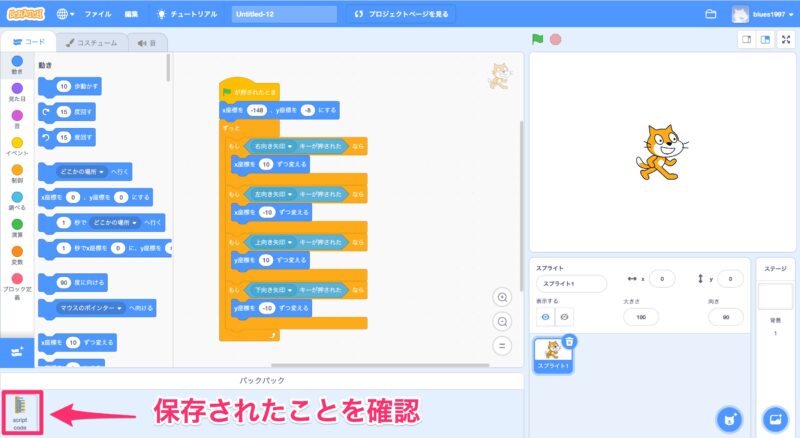Open the ファイル menu

[x=98, y=14]
